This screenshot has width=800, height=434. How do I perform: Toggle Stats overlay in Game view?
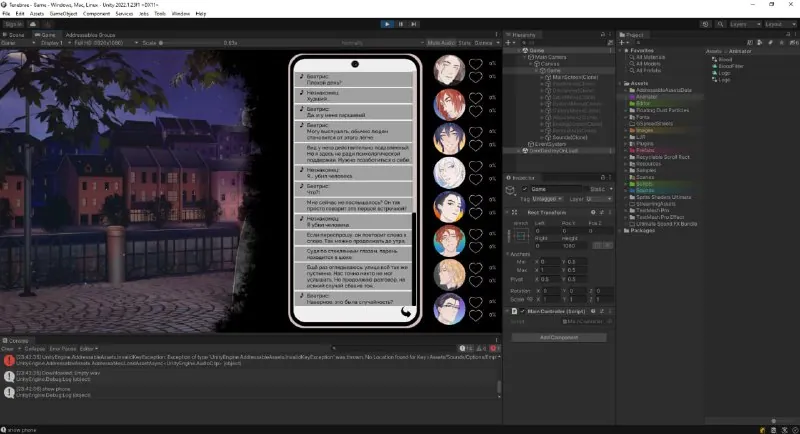pyautogui.click(x=464, y=43)
